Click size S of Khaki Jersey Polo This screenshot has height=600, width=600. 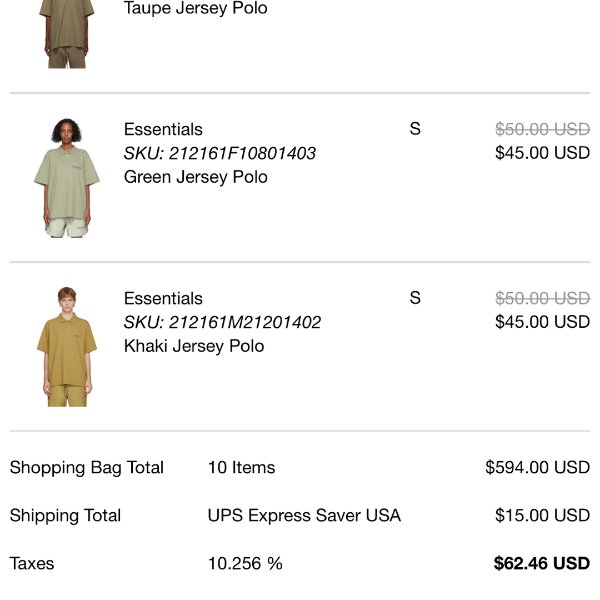pyautogui.click(x=415, y=298)
